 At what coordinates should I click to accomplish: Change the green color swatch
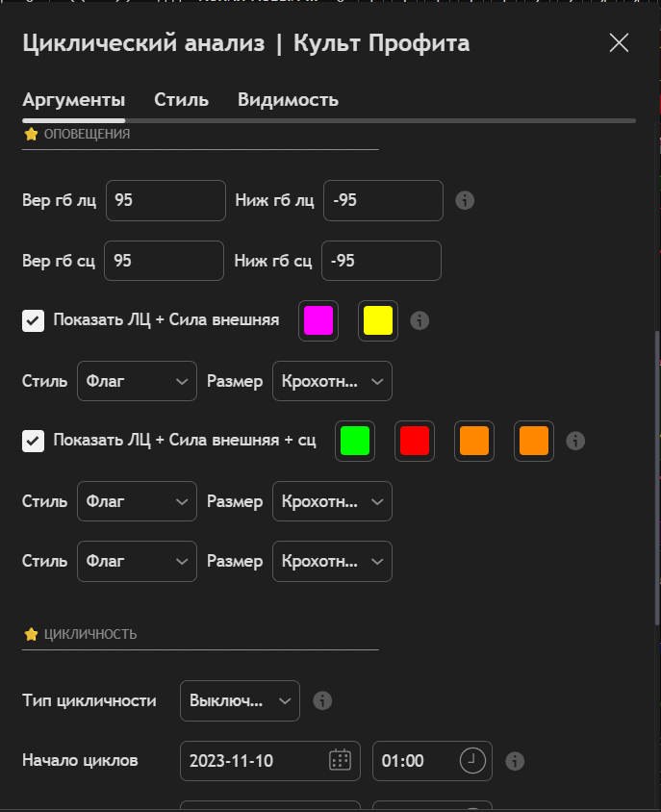tap(354, 441)
